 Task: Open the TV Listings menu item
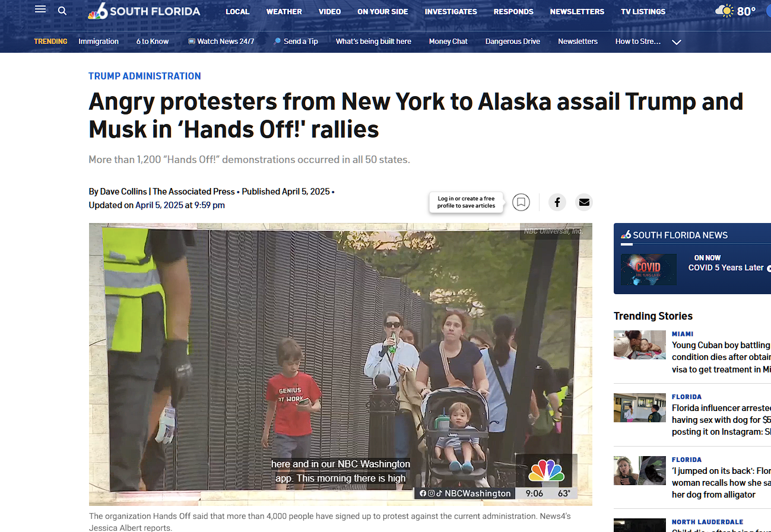point(643,11)
